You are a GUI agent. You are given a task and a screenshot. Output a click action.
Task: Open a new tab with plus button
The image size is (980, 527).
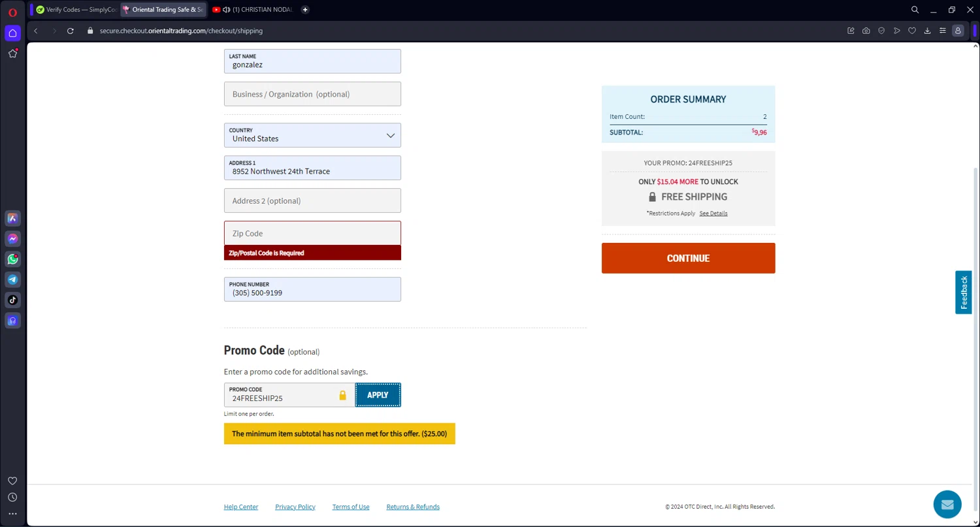click(305, 10)
